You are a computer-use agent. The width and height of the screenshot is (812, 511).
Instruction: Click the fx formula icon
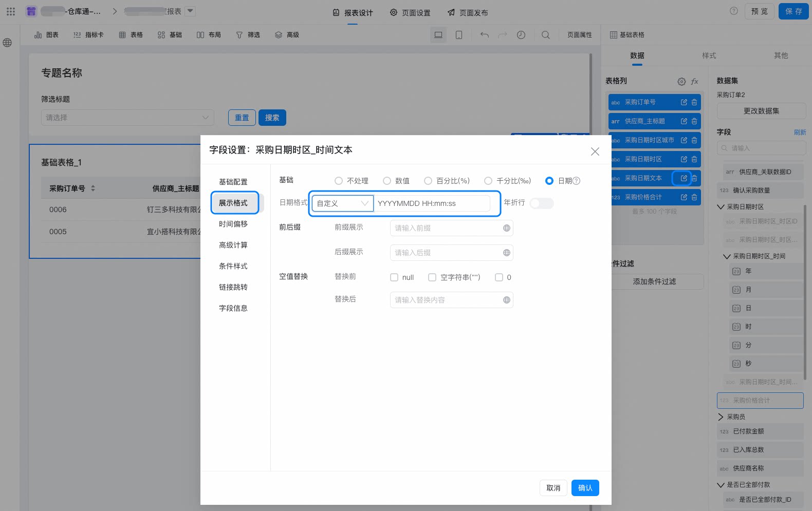[695, 81]
